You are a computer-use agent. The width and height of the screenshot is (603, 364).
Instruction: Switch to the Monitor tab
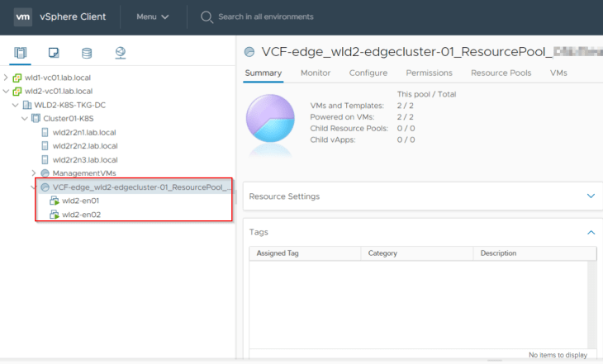pyautogui.click(x=316, y=73)
